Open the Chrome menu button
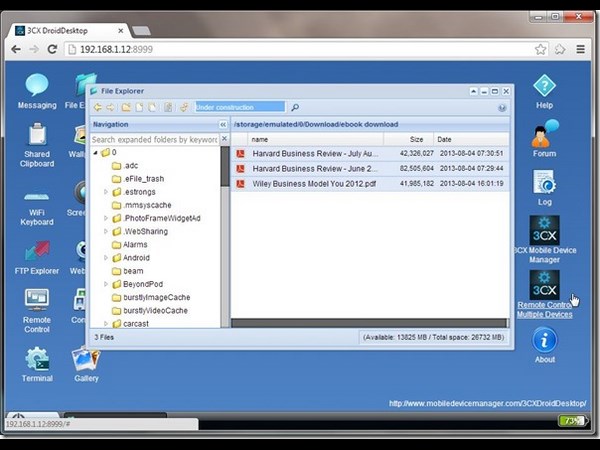Screen dimensions: 600x450 (x=580, y=49)
